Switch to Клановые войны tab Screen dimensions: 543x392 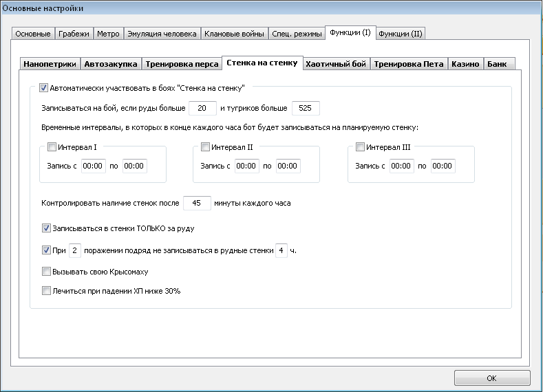pyautogui.click(x=234, y=34)
